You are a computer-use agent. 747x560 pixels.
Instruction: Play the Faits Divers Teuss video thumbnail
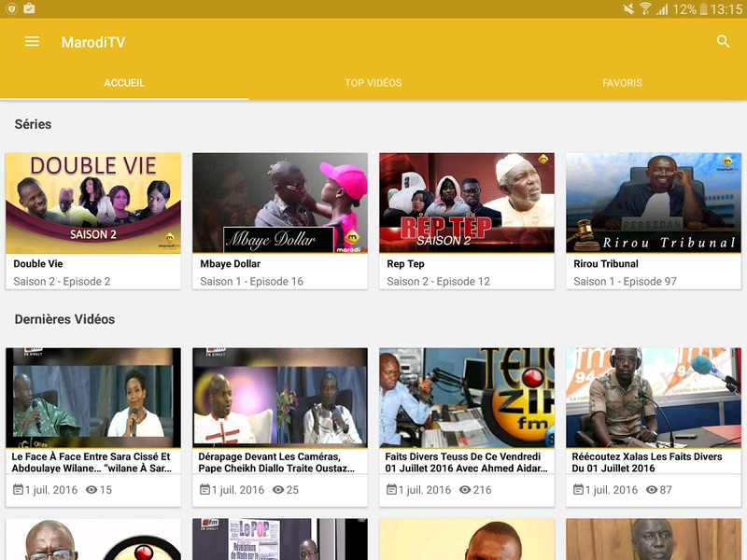click(467, 398)
